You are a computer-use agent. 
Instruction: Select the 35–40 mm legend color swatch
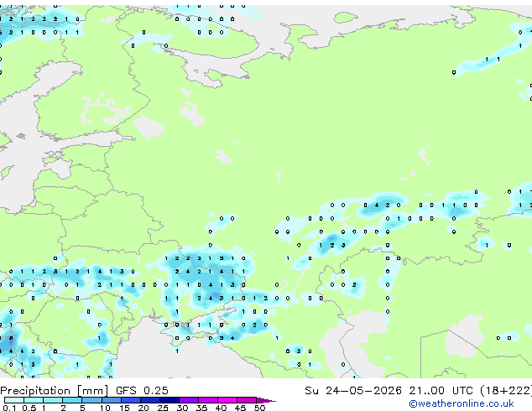(207, 400)
